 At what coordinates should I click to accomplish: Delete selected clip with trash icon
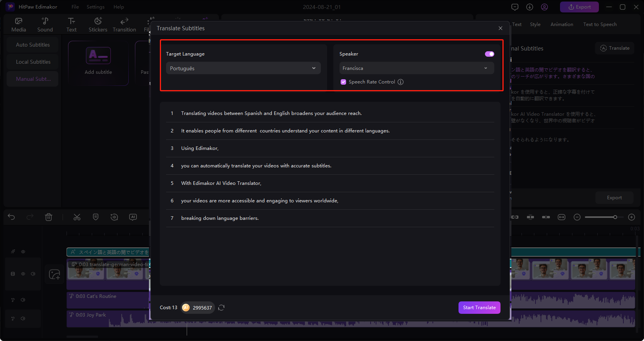(49, 217)
